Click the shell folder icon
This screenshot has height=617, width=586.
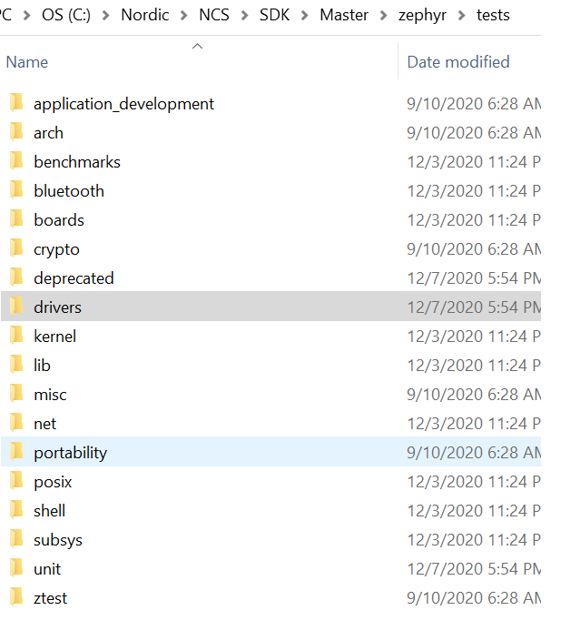[x=17, y=510]
